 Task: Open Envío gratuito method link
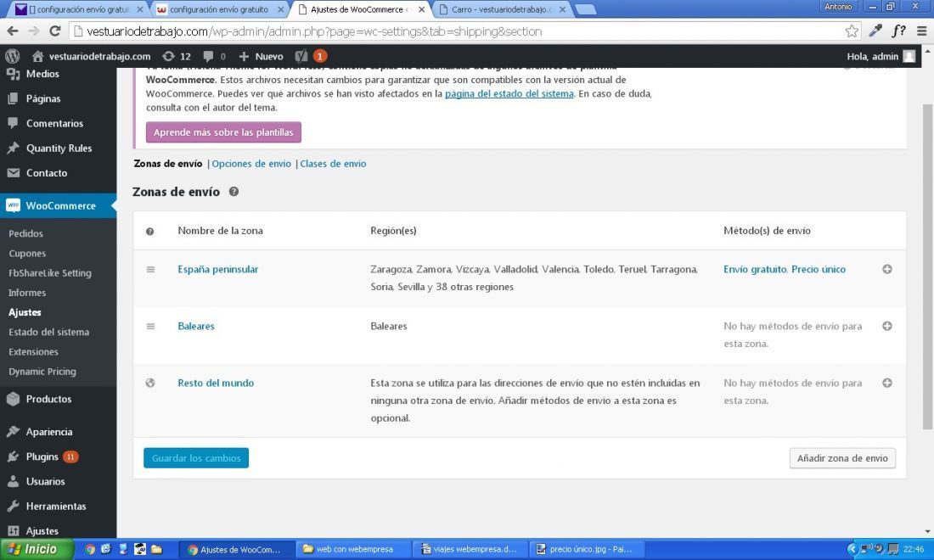(755, 269)
